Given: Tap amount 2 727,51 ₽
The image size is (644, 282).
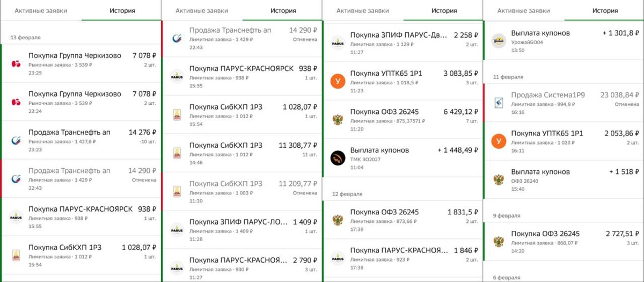Looking at the screenshot, I should 623,234.
